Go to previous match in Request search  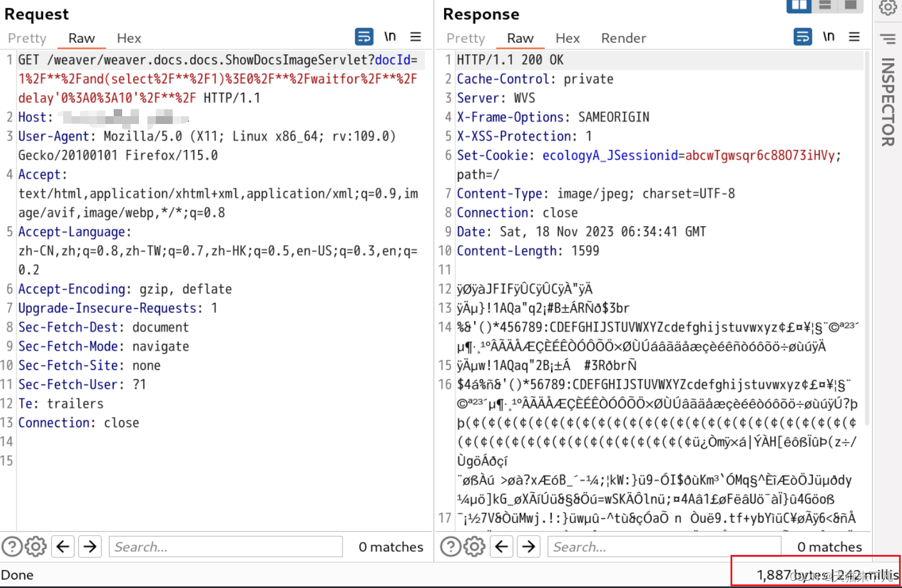[63, 546]
